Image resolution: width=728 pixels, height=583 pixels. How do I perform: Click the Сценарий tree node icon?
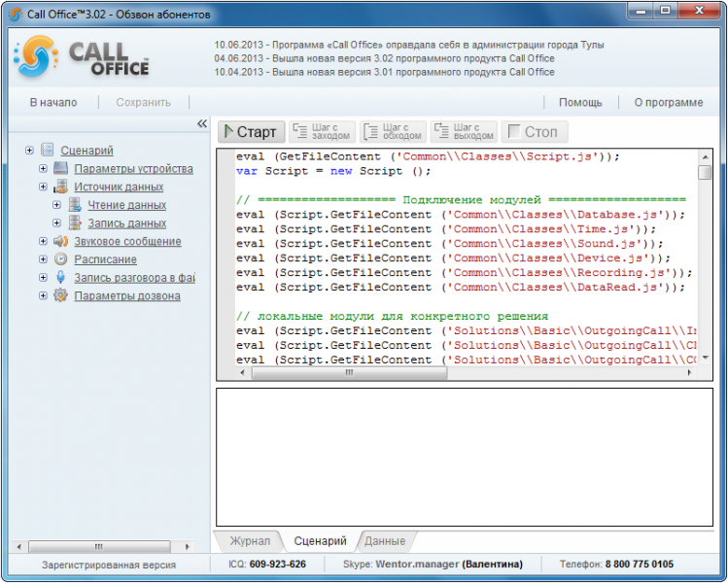point(47,150)
